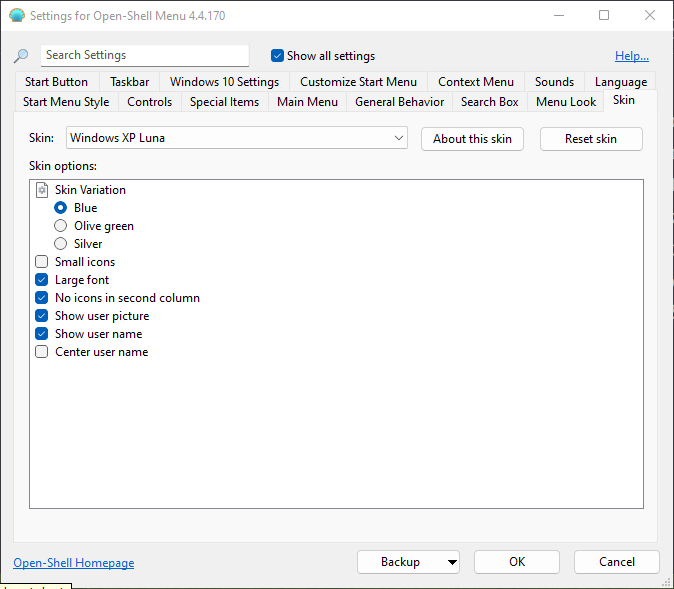Go to the Controls tab
The width and height of the screenshot is (674, 589).
pyautogui.click(x=150, y=102)
